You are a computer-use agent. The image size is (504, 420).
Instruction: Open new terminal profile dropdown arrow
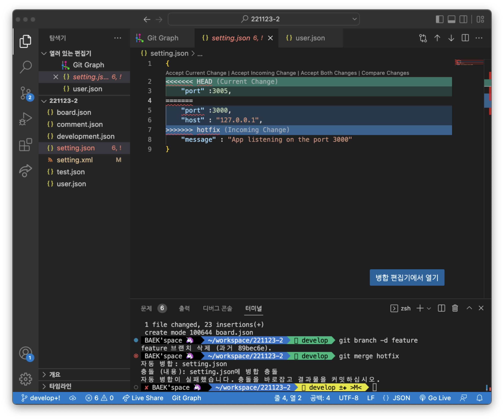click(x=429, y=308)
